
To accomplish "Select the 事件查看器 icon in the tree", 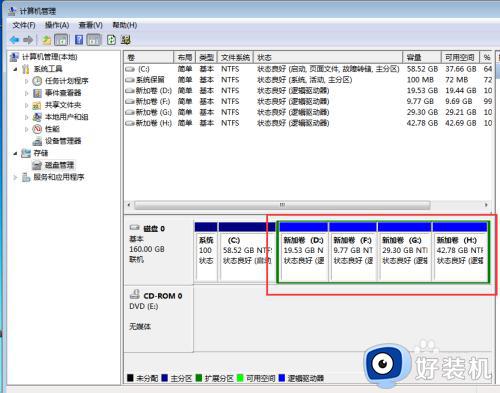I will (x=37, y=93).
